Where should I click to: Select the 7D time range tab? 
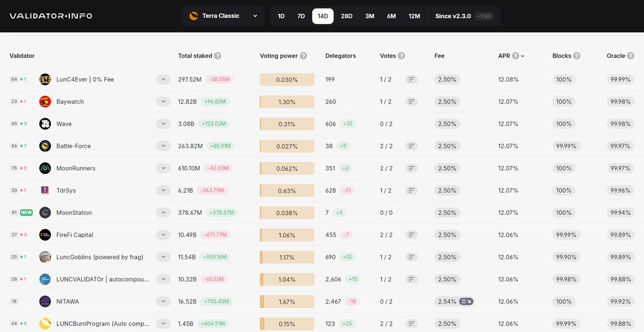301,16
